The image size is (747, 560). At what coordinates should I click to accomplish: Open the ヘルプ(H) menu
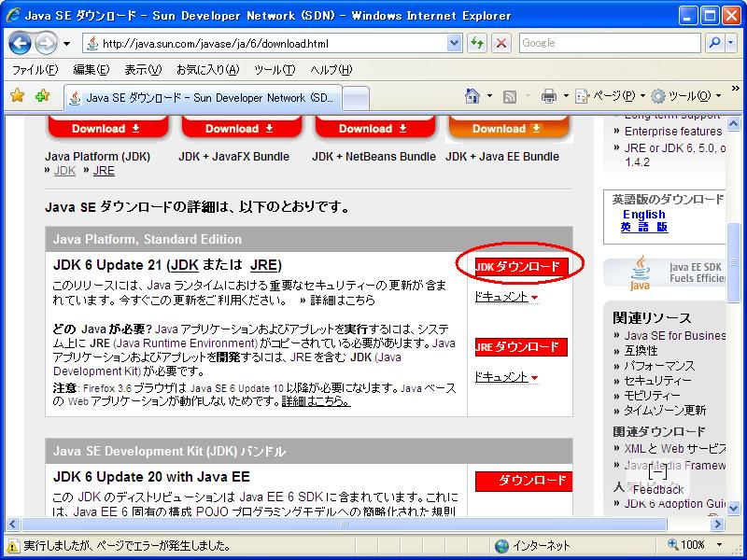point(331,70)
